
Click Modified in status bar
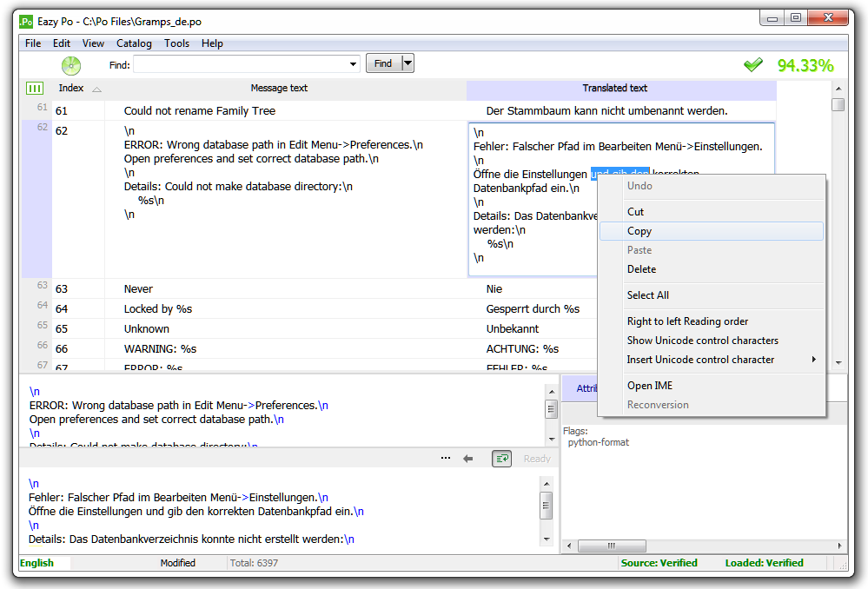click(178, 563)
